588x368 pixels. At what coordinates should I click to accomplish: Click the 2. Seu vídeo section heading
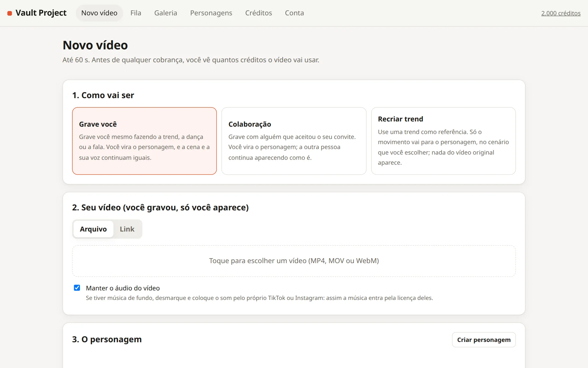[x=160, y=208]
